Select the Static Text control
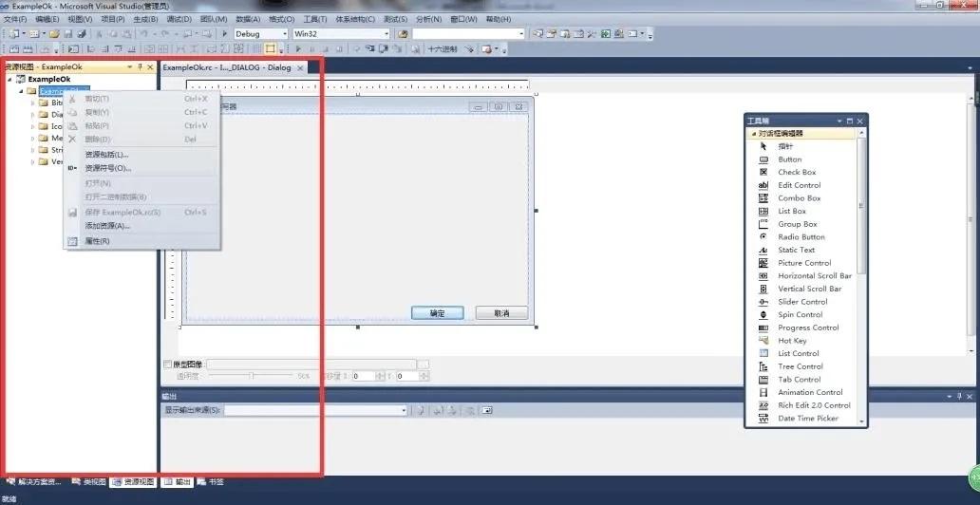This screenshot has height=505, width=980. tap(801, 250)
